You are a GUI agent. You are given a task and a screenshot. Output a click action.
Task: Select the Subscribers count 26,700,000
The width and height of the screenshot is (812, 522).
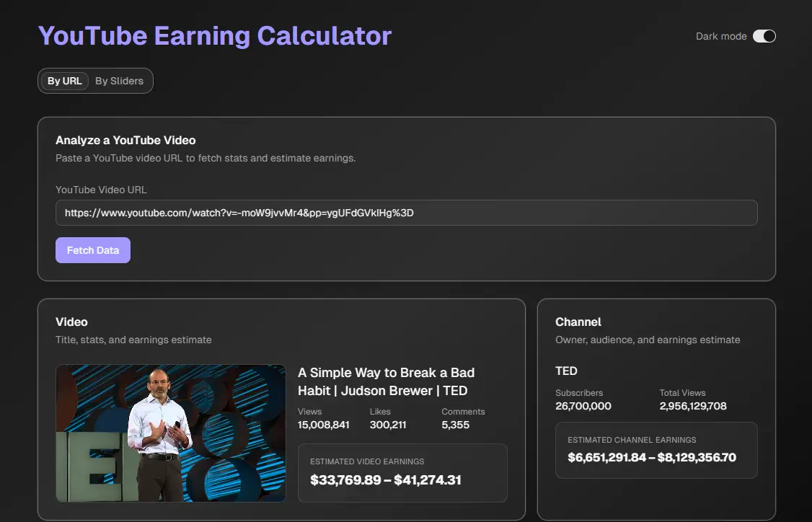(x=583, y=406)
